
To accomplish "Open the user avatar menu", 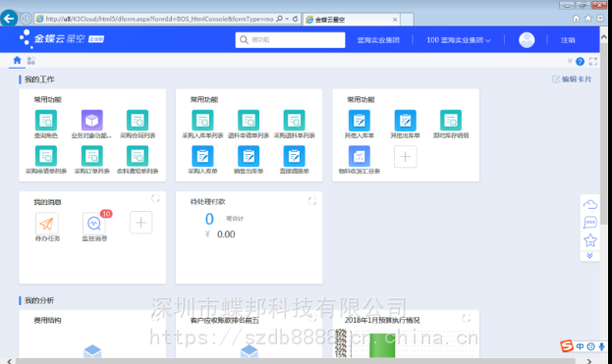I will point(527,40).
